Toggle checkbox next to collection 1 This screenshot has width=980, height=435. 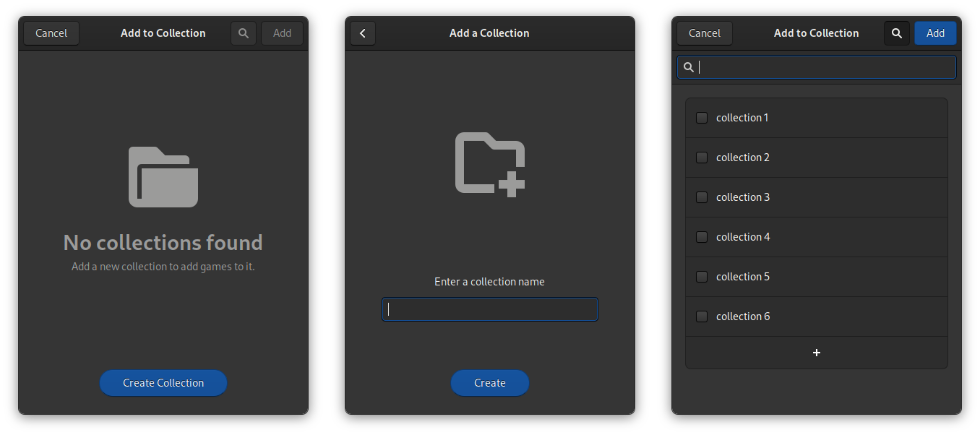[701, 117]
